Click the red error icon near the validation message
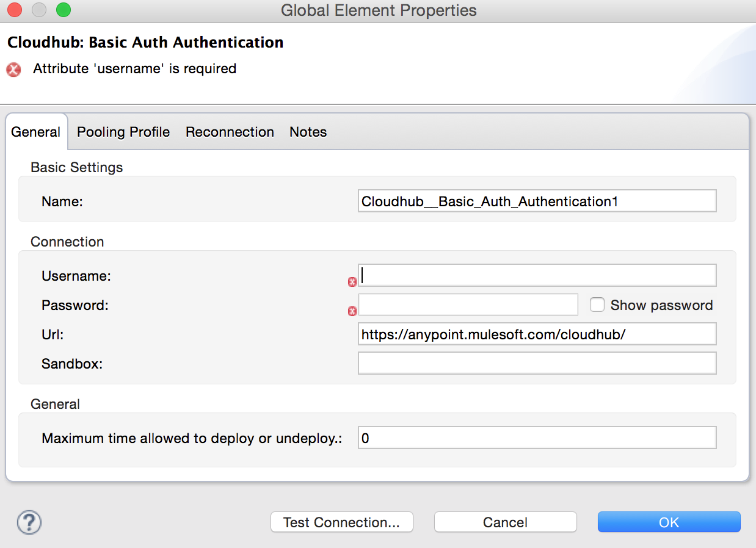 (x=13, y=70)
